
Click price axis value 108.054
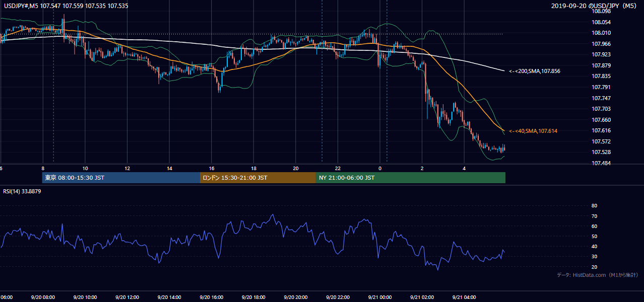click(x=602, y=22)
